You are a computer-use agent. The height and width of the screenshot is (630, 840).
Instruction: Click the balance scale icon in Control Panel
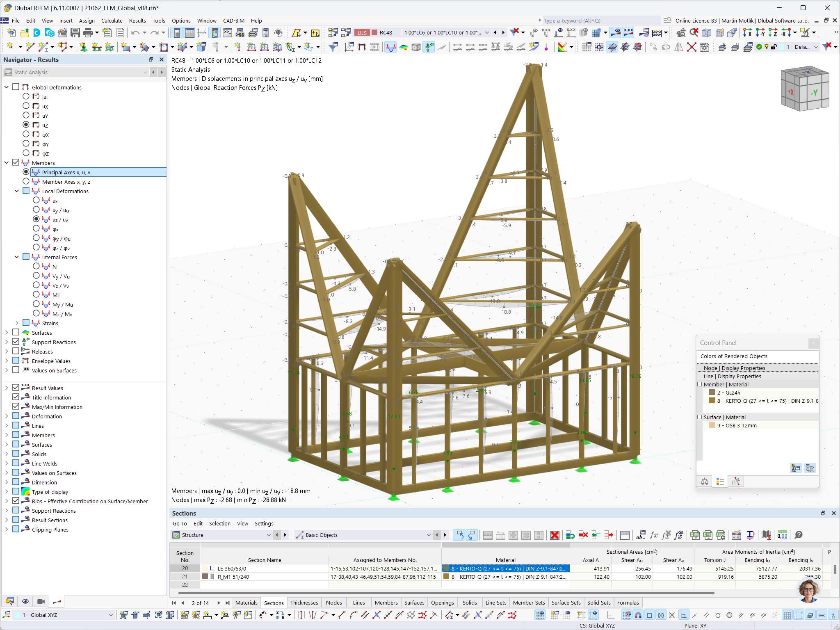click(x=705, y=481)
